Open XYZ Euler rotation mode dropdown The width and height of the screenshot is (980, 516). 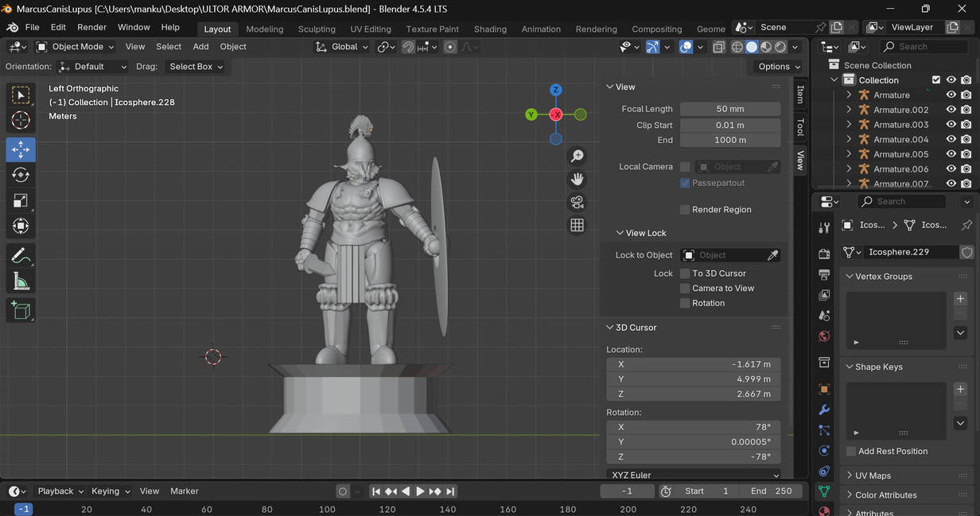pyautogui.click(x=694, y=475)
